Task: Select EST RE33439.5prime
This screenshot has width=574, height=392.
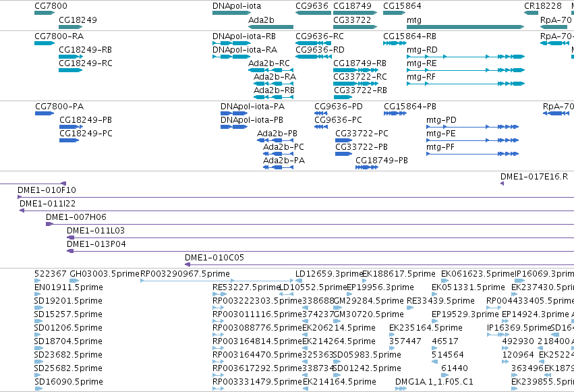Action: (410, 308)
